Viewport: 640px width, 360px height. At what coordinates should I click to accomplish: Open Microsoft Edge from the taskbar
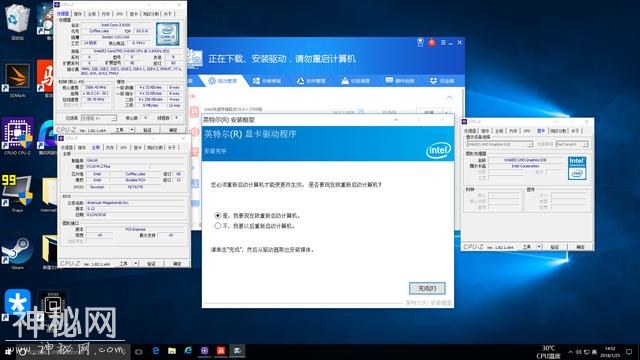point(156,351)
